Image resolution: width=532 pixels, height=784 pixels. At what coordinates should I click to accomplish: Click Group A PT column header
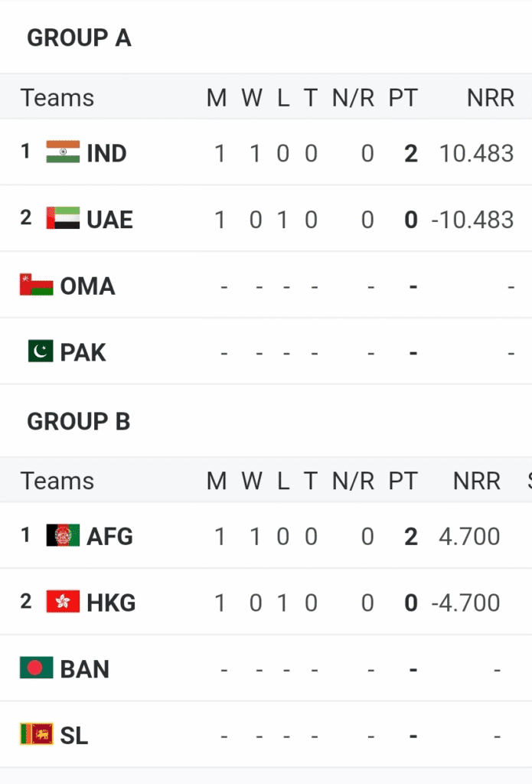coord(403,98)
